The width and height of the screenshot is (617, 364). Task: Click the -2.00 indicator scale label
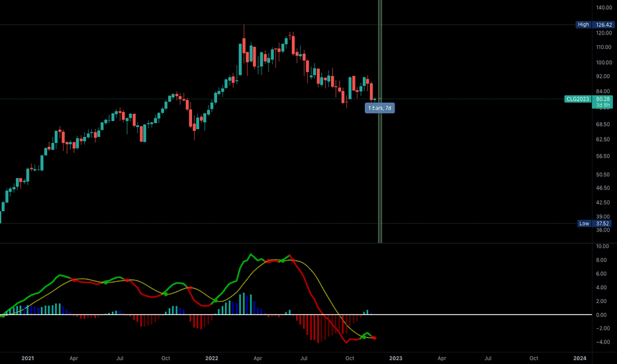click(602, 328)
